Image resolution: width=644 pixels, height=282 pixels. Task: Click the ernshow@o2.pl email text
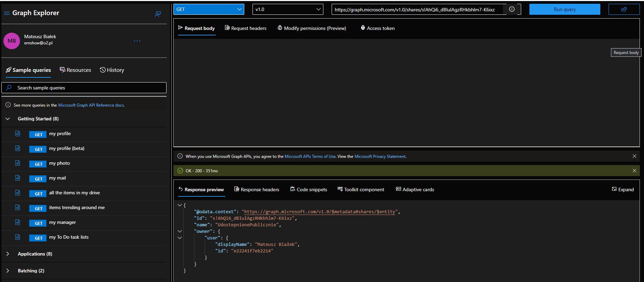tap(39, 43)
